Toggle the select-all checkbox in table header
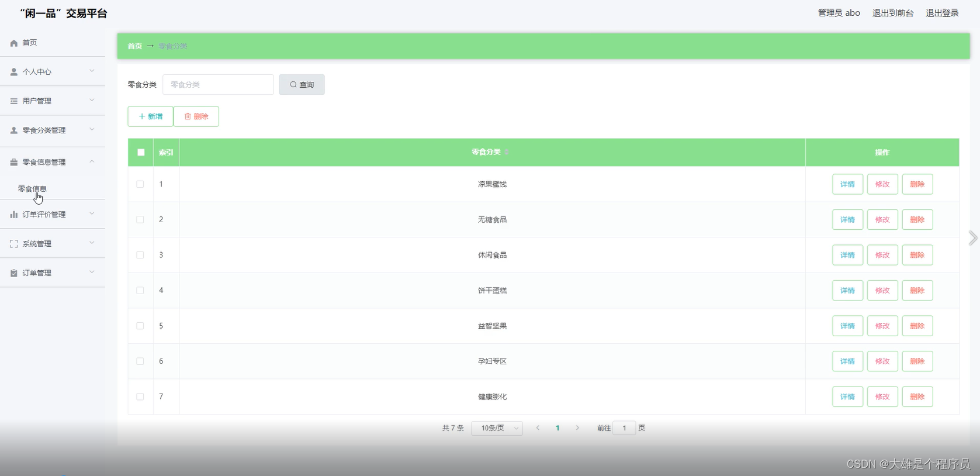The width and height of the screenshot is (980, 476). coord(141,152)
